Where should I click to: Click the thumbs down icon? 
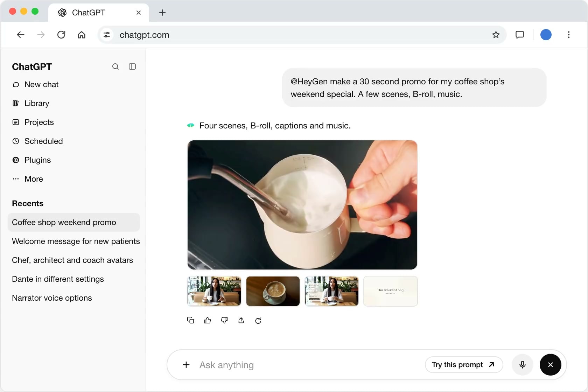point(224,320)
